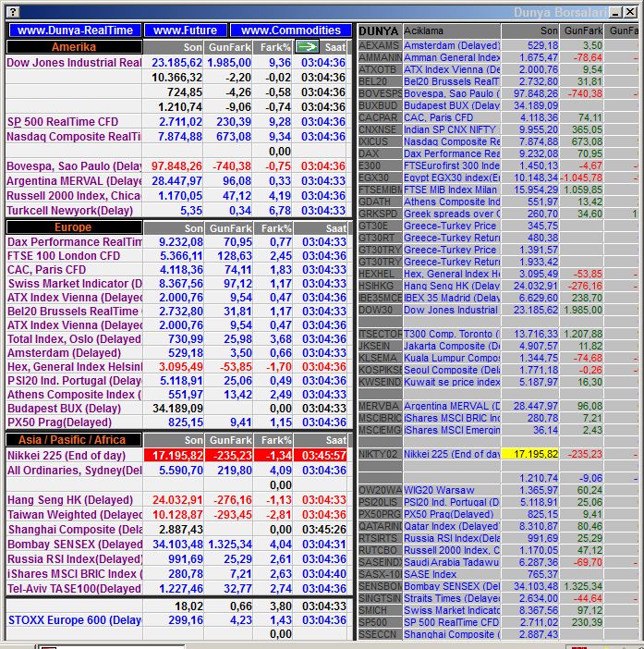Click FTSE MIB Index Milan description

point(451,190)
